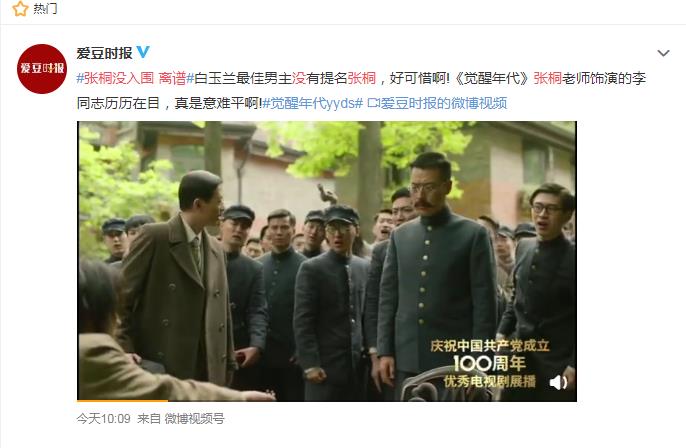Click the 微博视频号 source link
This screenshot has width=686, height=448.
(194, 419)
